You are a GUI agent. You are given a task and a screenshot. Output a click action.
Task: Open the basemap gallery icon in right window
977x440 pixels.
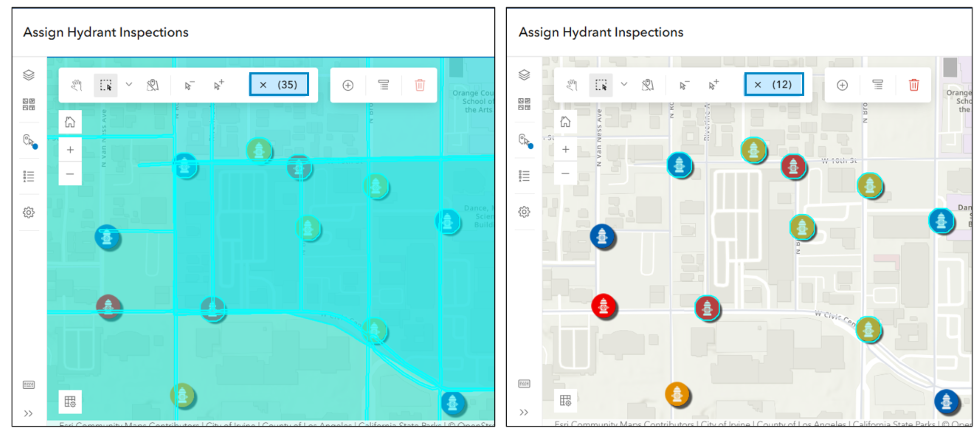pyautogui.click(x=524, y=104)
